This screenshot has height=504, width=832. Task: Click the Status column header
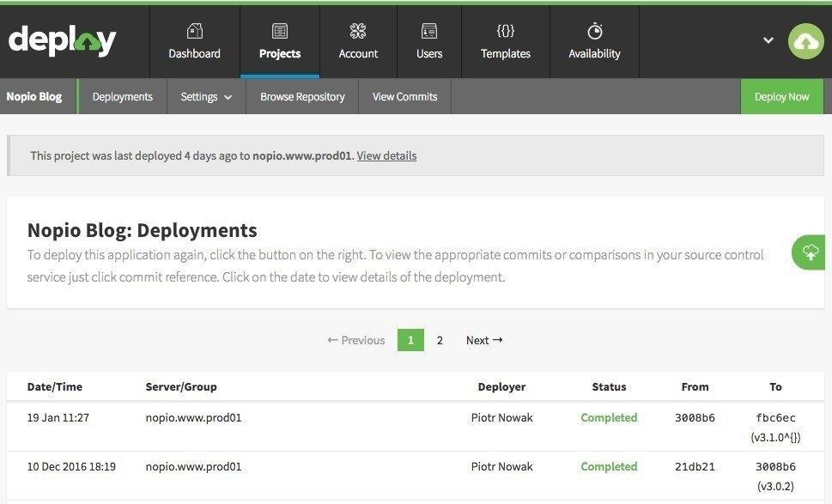[609, 386]
